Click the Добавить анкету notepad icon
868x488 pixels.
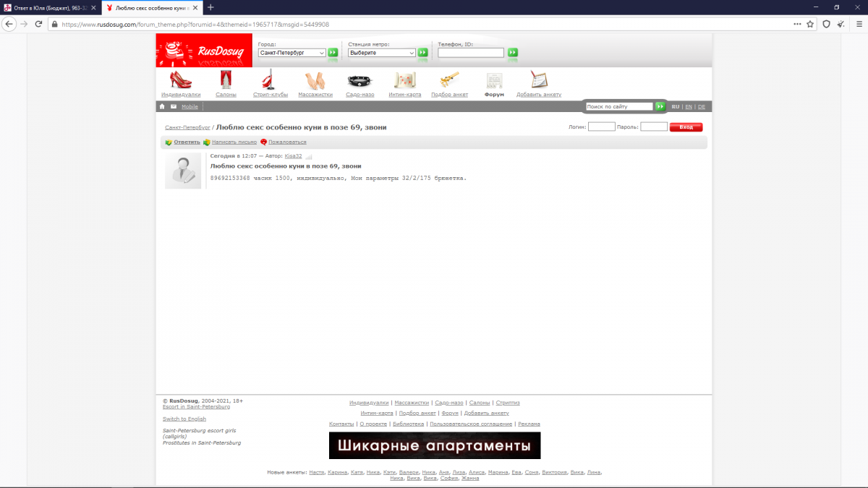[539, 81]
